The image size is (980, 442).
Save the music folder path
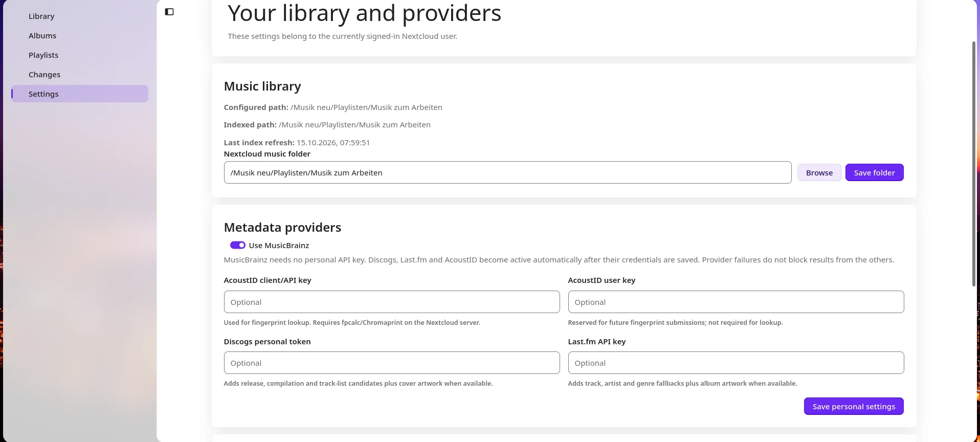(x=874, y=172)
